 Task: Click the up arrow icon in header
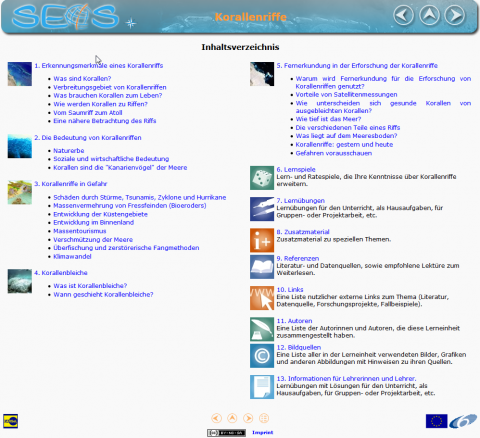pyautogui.click(x=429, y=15)
